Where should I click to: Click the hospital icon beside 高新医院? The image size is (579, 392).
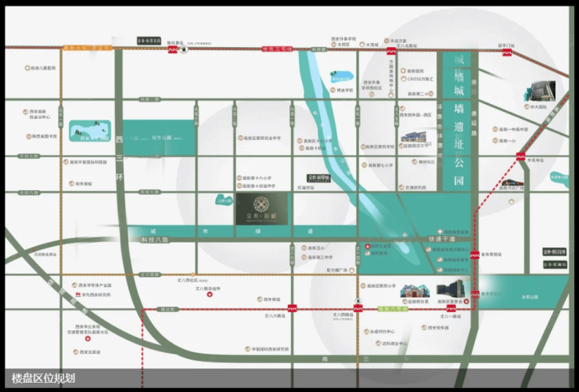click(403, 70)
